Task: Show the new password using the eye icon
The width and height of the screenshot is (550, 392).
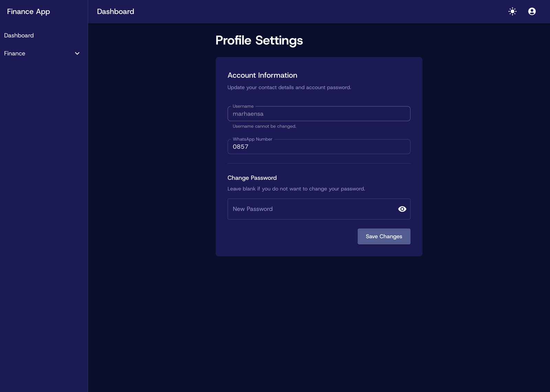Action: [402, 209]
